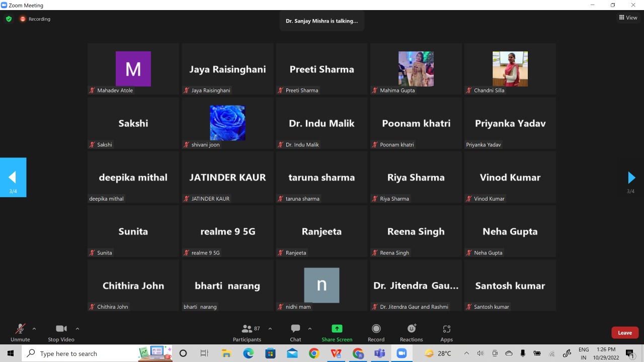Image resolution: width=644 pixels, height=362 pixels.
Task: Go to previous gallery page arrow
Action: click(x=13, y=177)
